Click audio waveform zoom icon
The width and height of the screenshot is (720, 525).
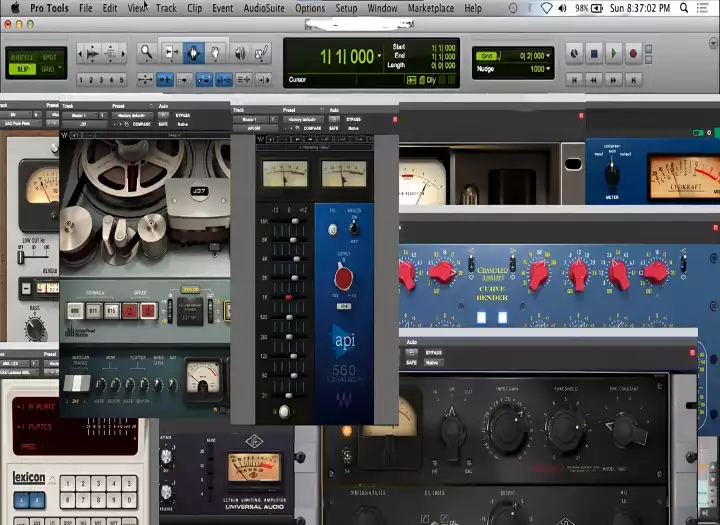[93, 54]
